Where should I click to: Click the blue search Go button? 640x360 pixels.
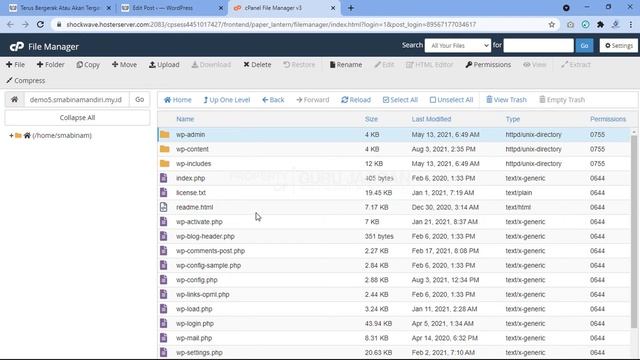(x=584, y=45)
